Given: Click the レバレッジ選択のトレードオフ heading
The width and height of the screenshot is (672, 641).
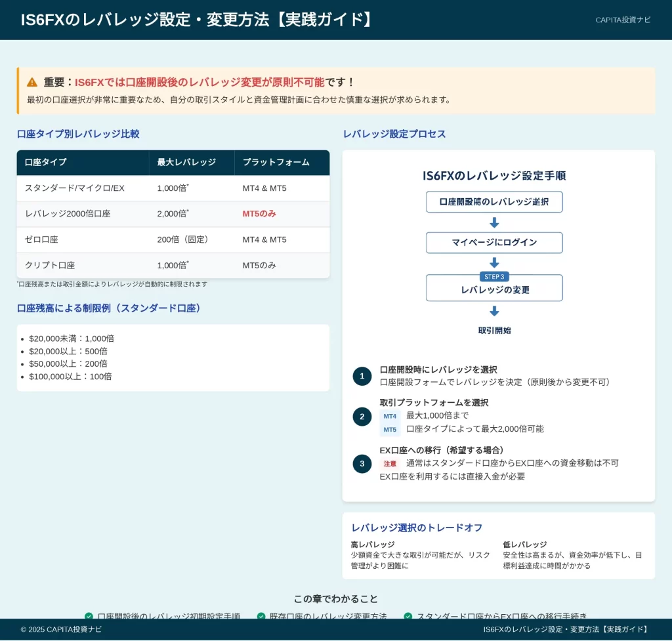Looking at the screenshot, I should 417,528.
